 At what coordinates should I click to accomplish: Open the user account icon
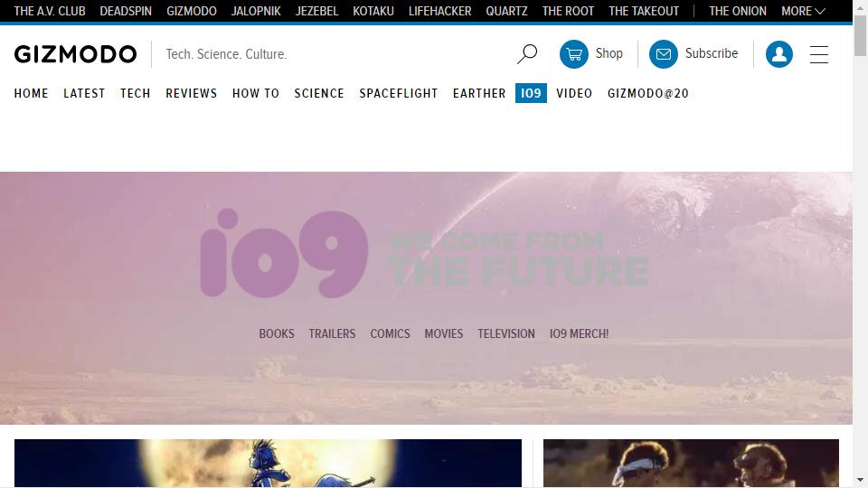coord(778,53)
